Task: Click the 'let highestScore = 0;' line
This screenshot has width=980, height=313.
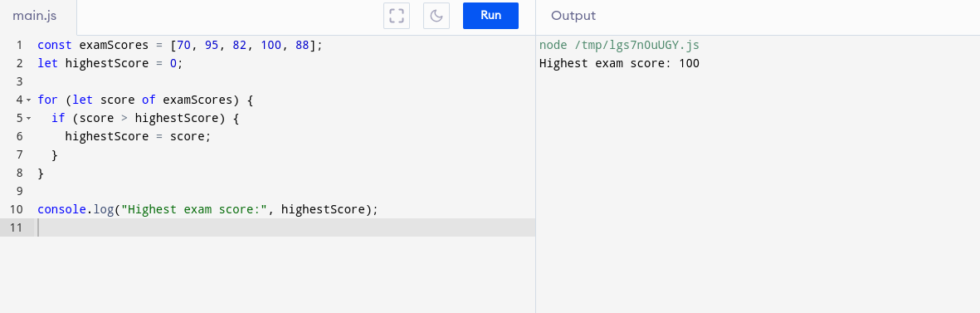Action: pyautogui.click(x=110, y=63)
